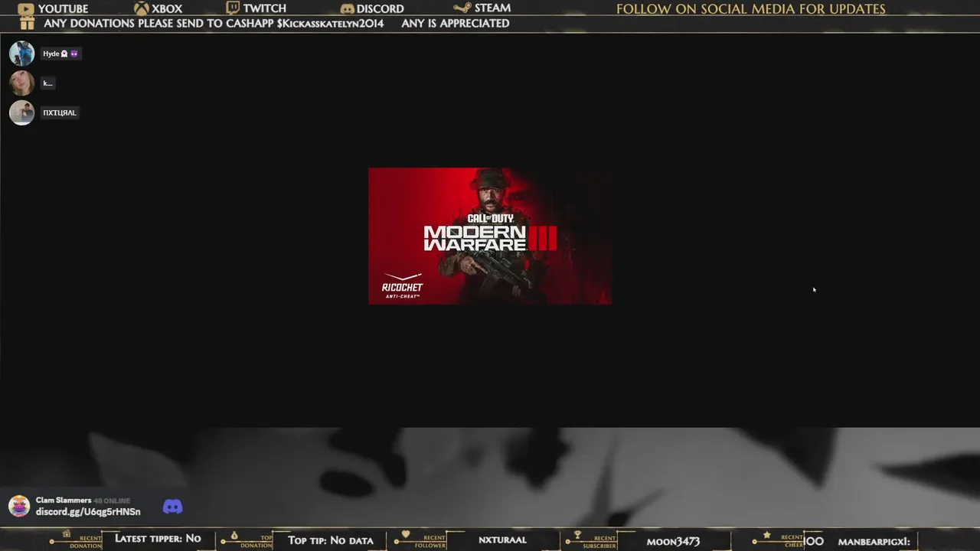Click the webcam feed at bottom
The width and height of the screenshot is (980, 551).
coord(490,476)
